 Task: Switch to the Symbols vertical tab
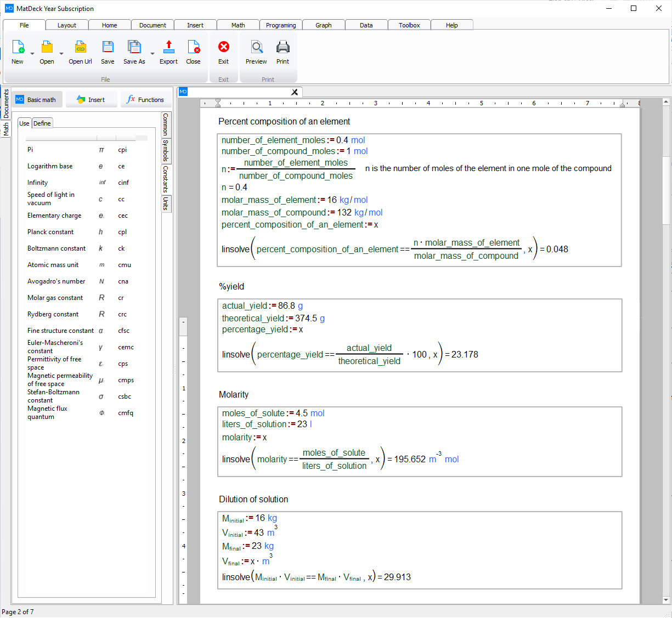pos(166,151)
